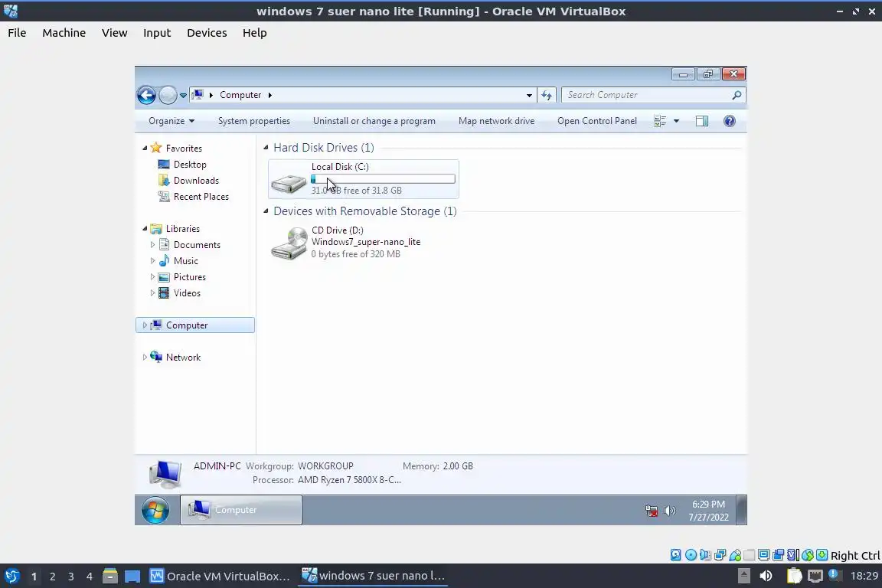Screen dimensions: 882x588
Task: Expand the Documents library node
Action: pyautogui.click(x=152, y=245)
